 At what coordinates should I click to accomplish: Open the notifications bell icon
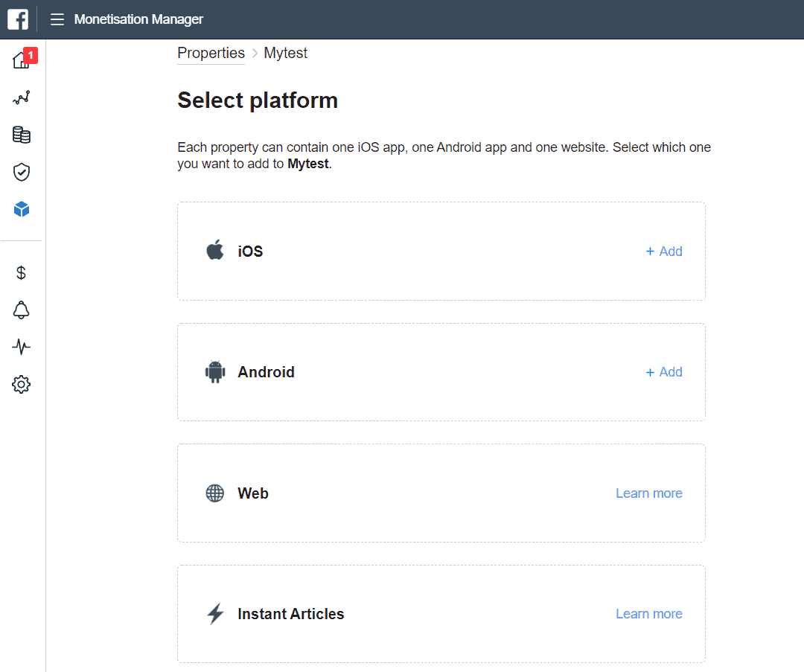(x=22, y=310)
